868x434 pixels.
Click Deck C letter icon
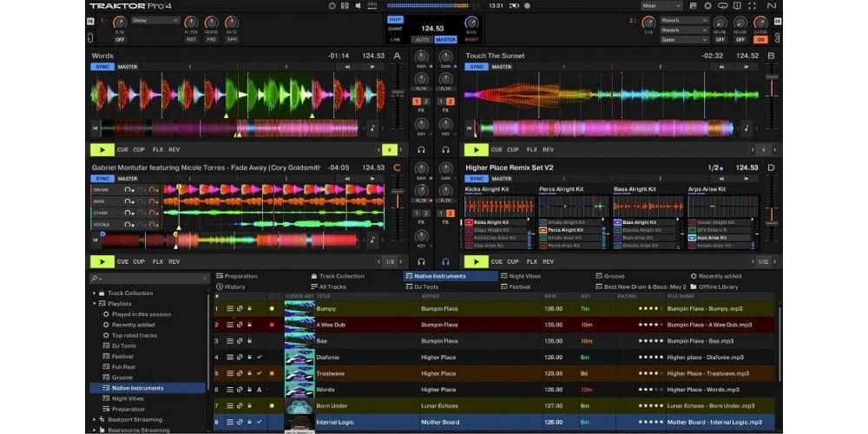[x=397, y=168]
